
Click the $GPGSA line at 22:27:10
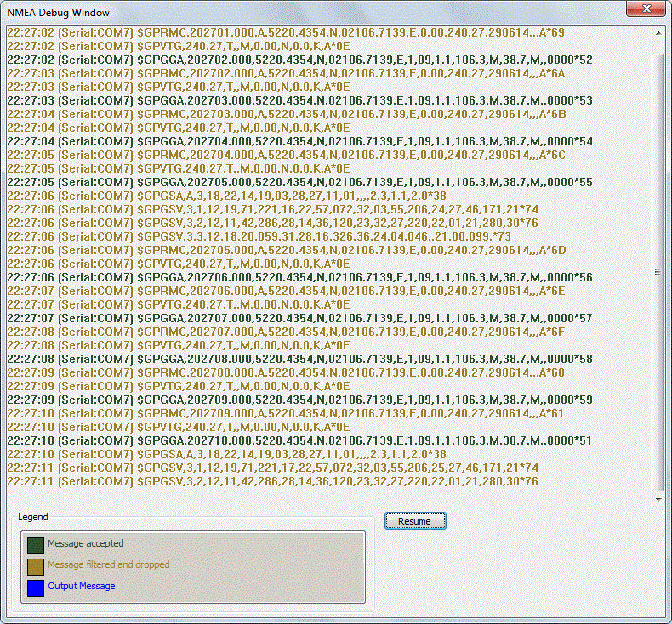pos(227,454)
